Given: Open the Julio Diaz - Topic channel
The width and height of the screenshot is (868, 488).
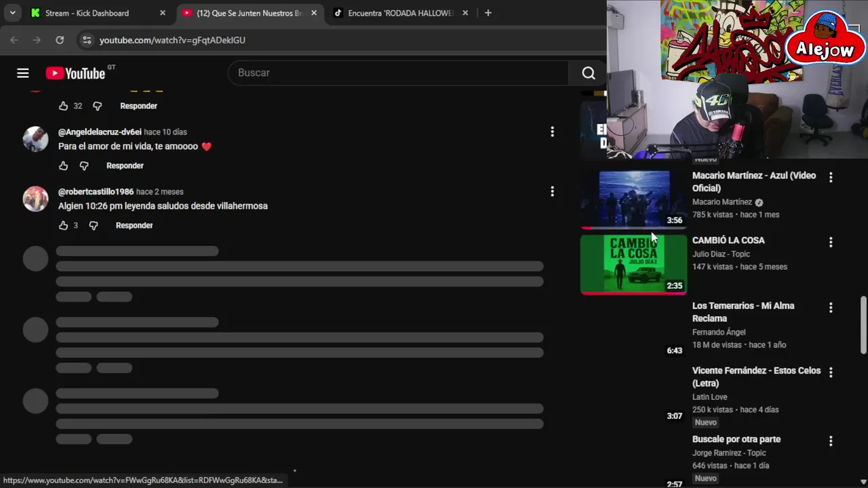Looking at the screenshot, I should pos(721,254).
